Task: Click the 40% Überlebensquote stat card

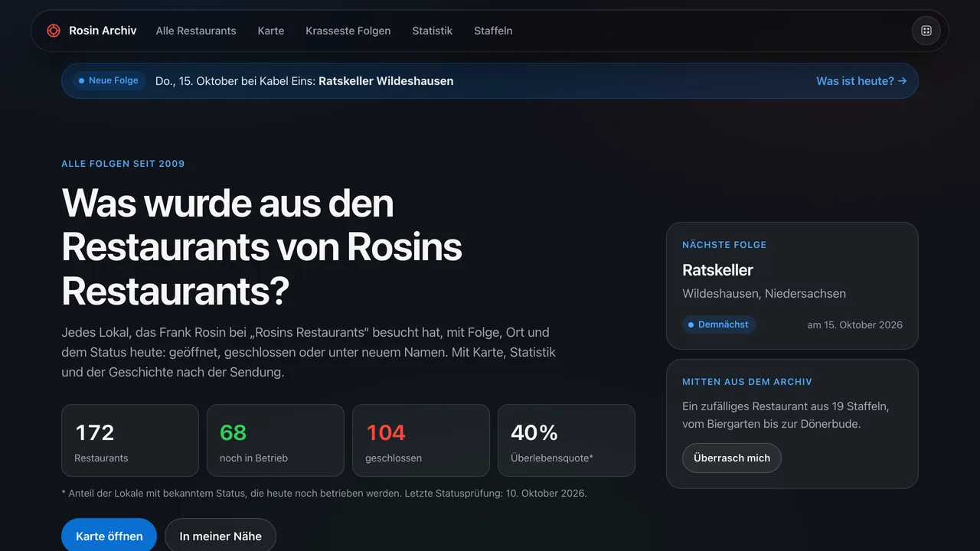Action: [567, 441]
